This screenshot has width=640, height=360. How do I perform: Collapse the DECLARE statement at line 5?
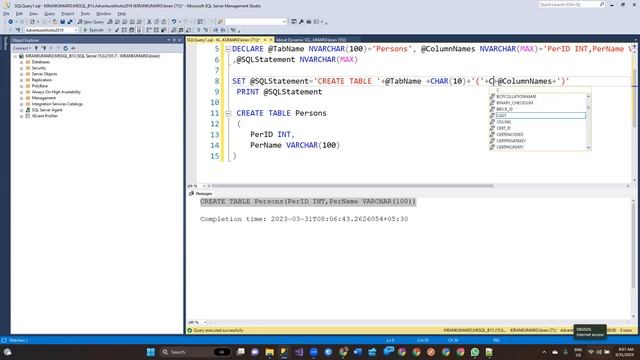click(x=228, y=49)
